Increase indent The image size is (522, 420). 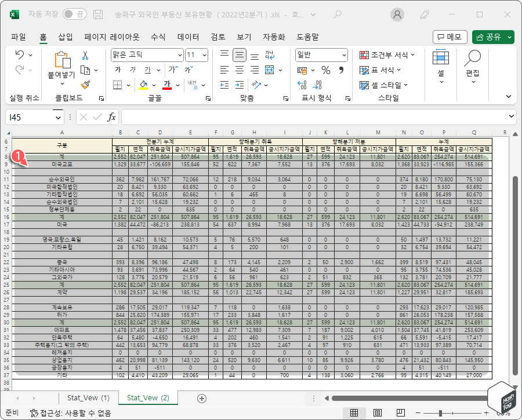[240, 85]
